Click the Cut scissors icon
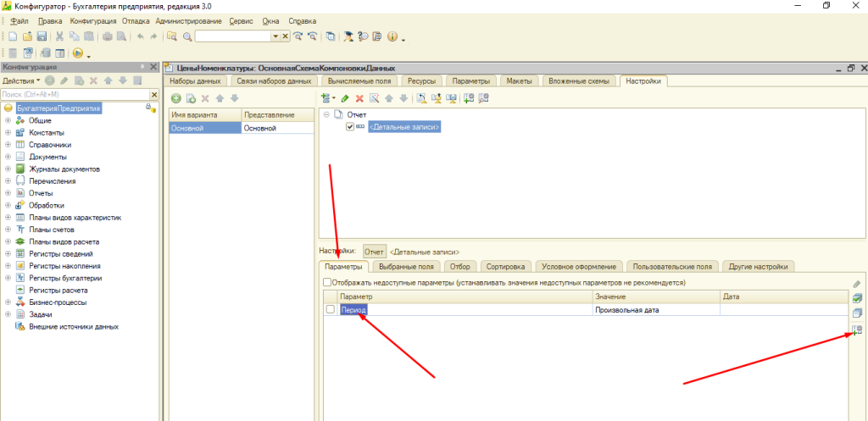Viewport: 868px width, 421px height. coord(59,36)
